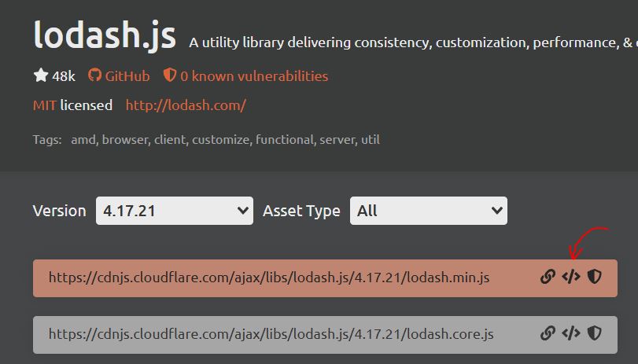Viewport: 638px width, 364px height.
Task: Copy SRI shield icon for lodash.core.js
Action: coord(595,333)
